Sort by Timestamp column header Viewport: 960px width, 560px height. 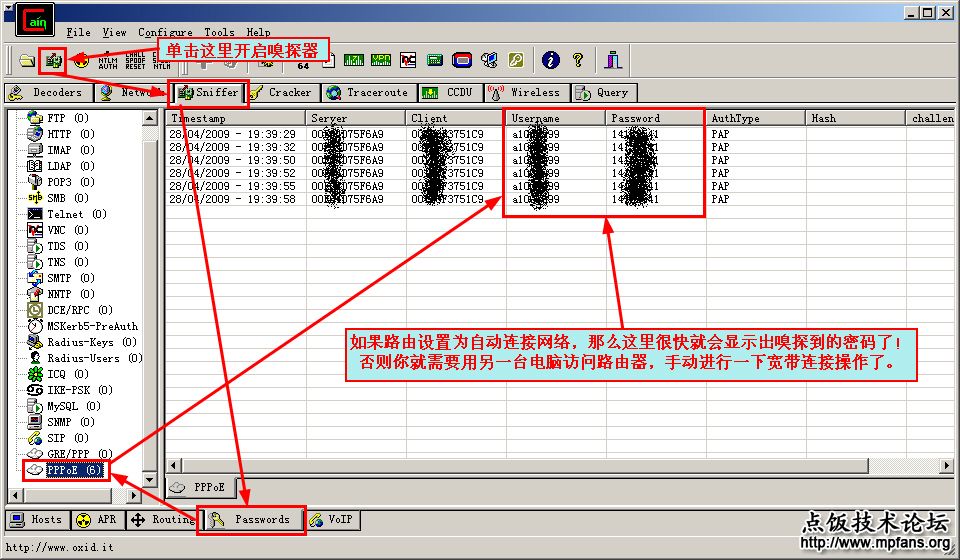[x=236, y=118]
